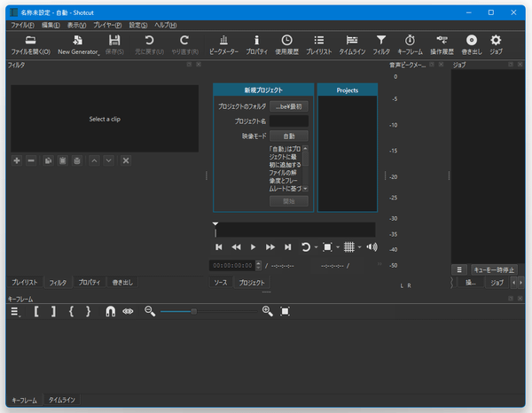
Task: Click the キューを一時停止 button
Action: pyautogui.click(x=494, y=270)
